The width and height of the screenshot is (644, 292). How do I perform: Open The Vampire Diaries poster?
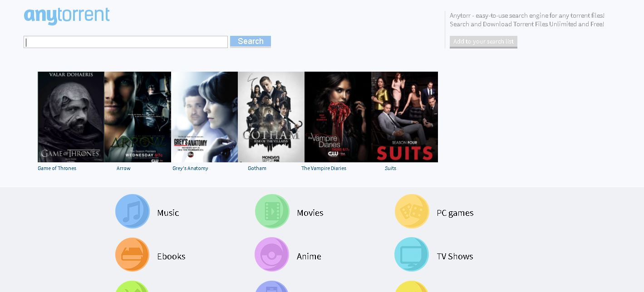click(338, 117)
